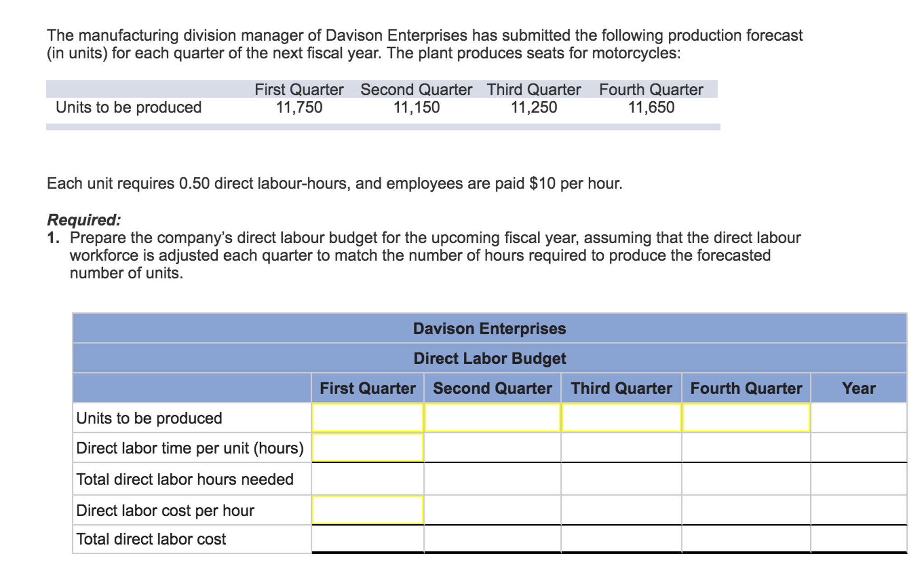Select the Davison Enterprises title row

490,329
